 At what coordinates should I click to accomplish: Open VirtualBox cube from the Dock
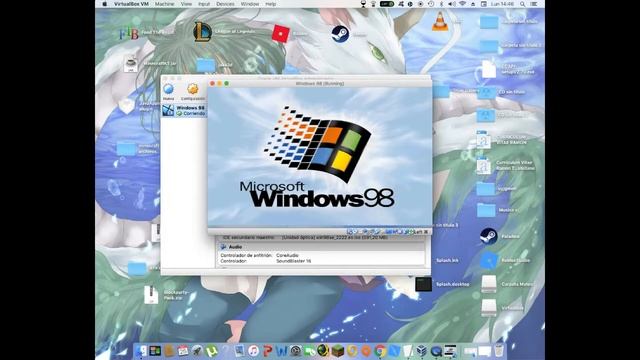(x=422, y=351)
